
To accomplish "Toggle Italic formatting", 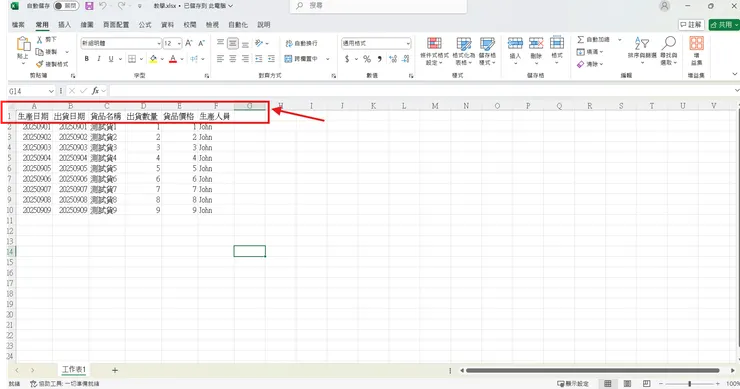I will click(99, 59).
